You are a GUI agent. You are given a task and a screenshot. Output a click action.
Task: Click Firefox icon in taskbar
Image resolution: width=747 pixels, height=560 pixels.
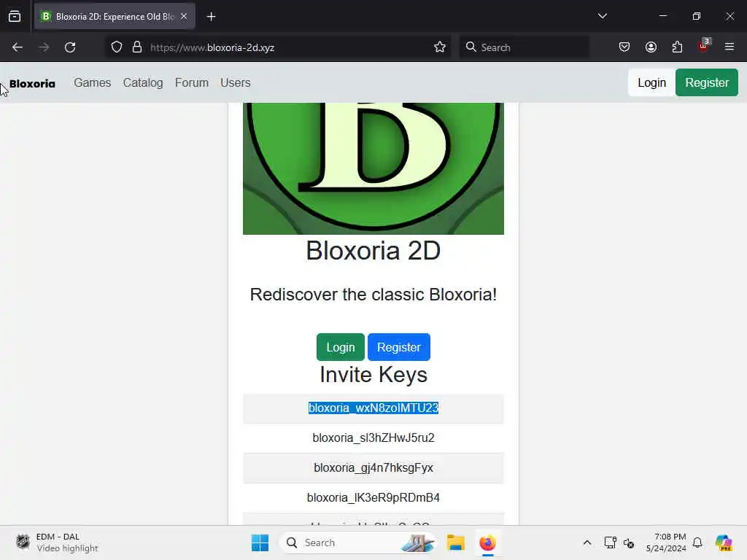pyautogui.click(x=487, y=542)
